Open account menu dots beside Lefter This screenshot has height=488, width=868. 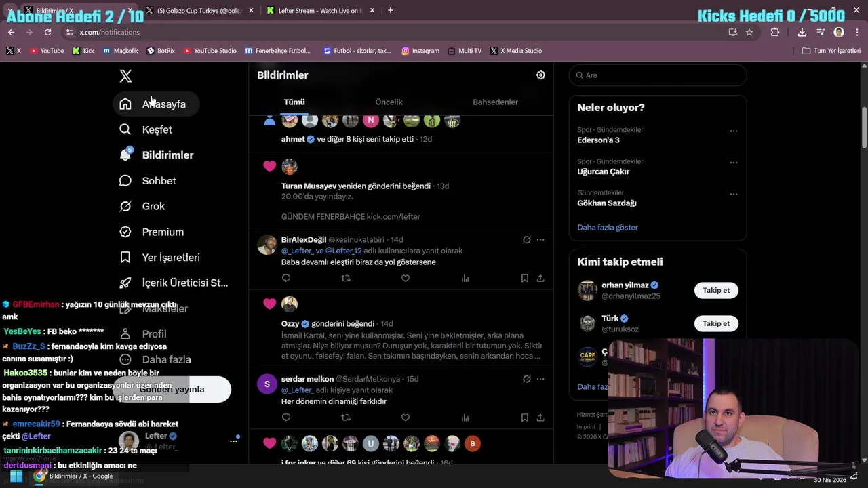(x=233, y=441)
